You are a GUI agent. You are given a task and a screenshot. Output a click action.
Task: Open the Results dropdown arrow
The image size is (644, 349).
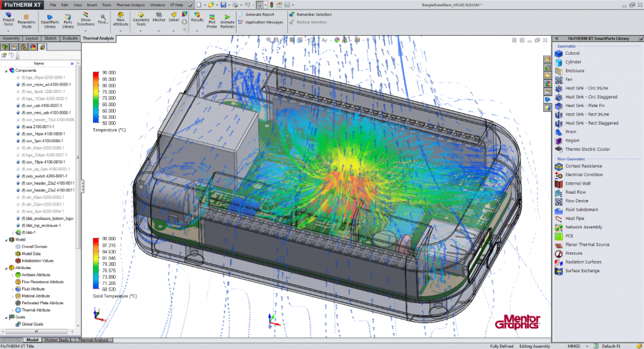197,31
